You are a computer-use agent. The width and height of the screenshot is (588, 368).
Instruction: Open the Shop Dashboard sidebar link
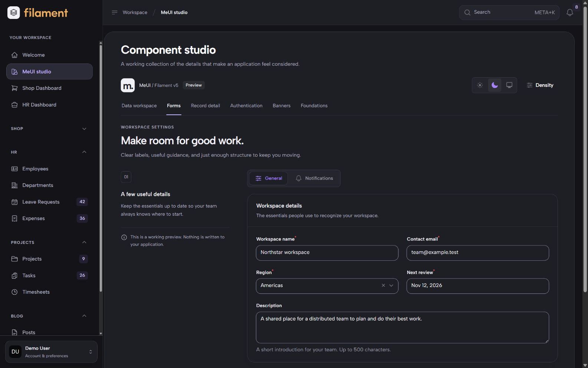49,88
